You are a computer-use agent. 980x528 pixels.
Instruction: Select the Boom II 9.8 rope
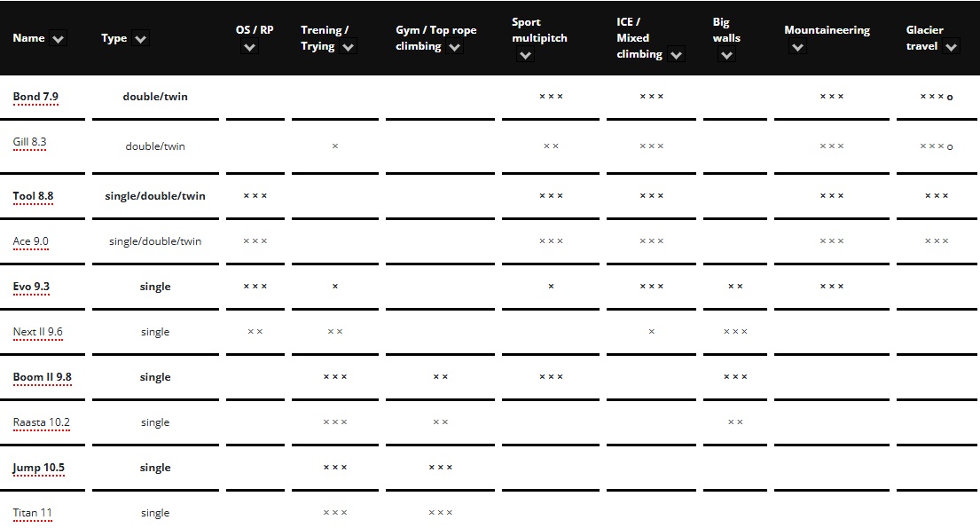click(43, 377)
